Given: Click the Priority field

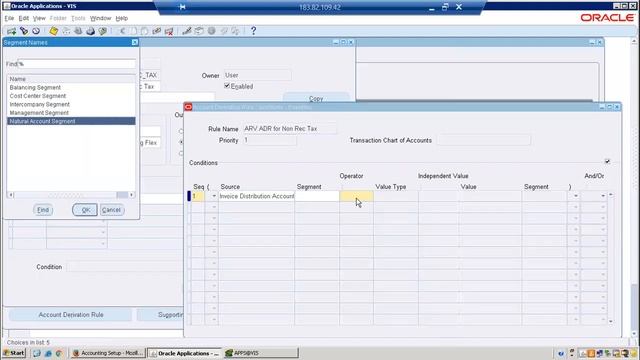Looking at the screenshot, I should click(x=269, y=140).
